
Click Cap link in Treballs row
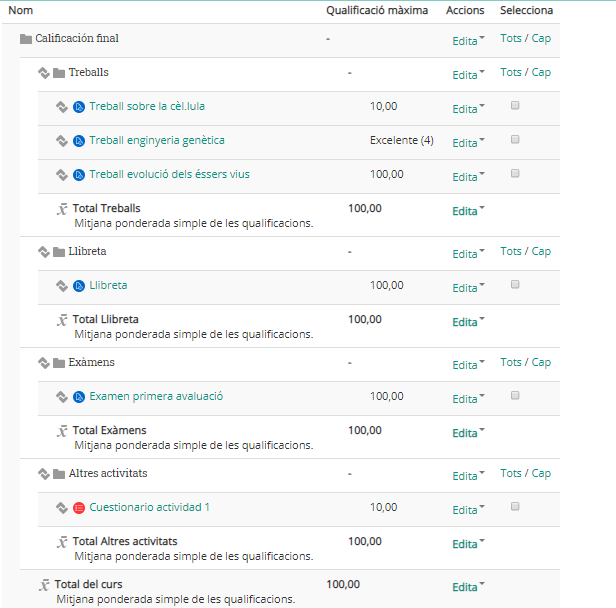coord(541,72)
